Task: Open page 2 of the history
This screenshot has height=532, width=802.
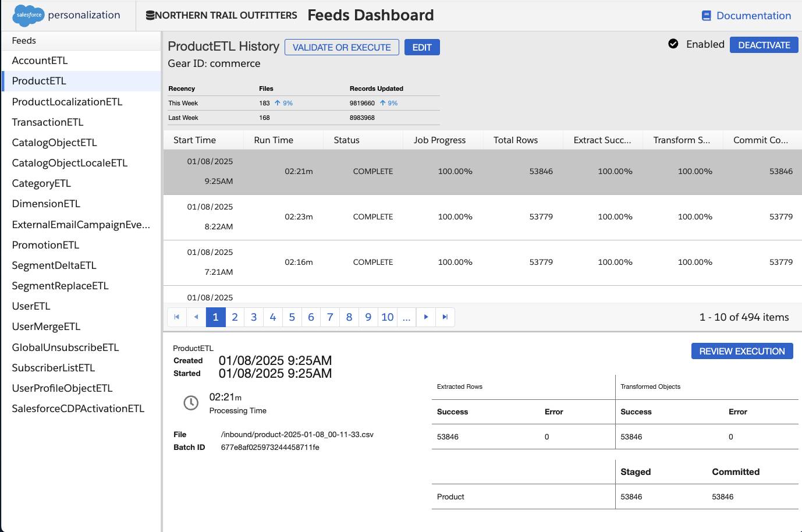Action: point(235,317)
